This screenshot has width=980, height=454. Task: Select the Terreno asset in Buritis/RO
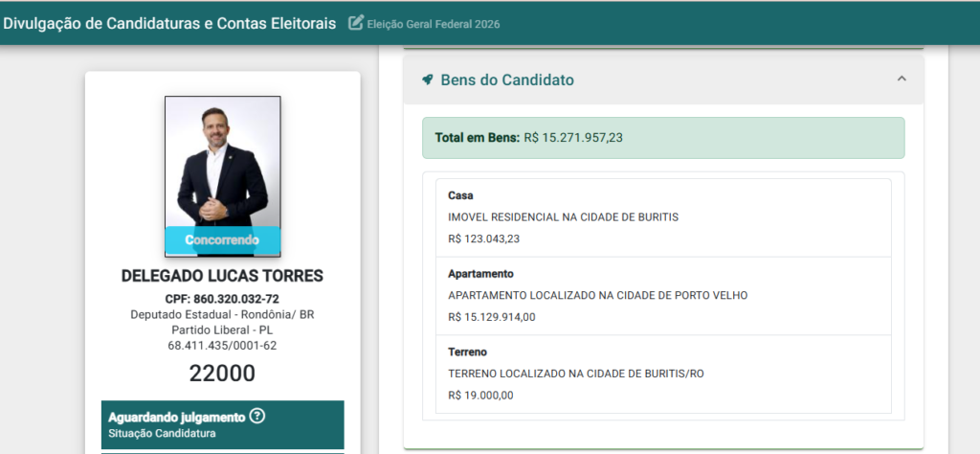[x=663, y=374]
